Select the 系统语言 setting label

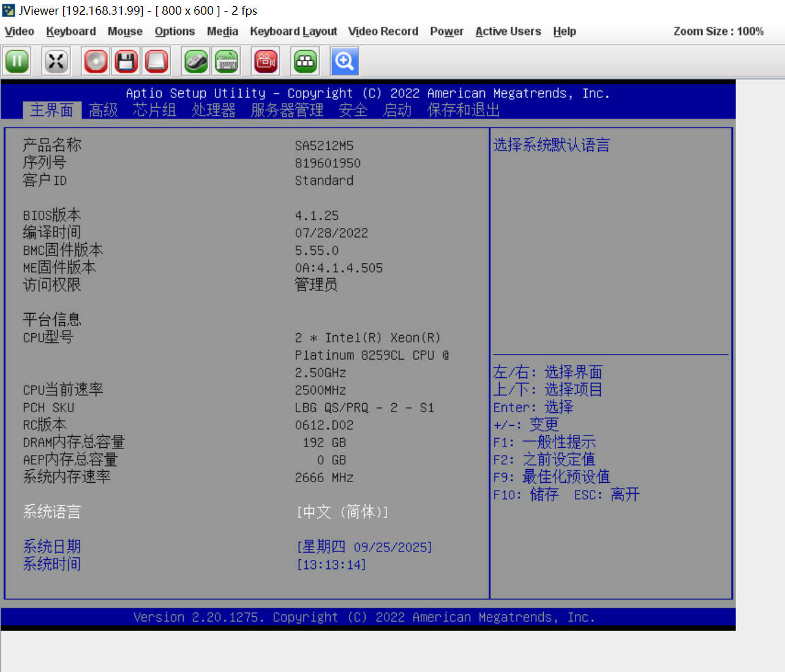pyautogui.click(x=52, y=512)
